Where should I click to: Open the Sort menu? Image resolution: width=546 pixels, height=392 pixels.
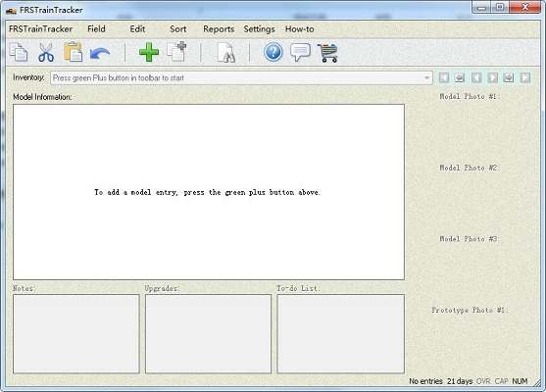178,29
